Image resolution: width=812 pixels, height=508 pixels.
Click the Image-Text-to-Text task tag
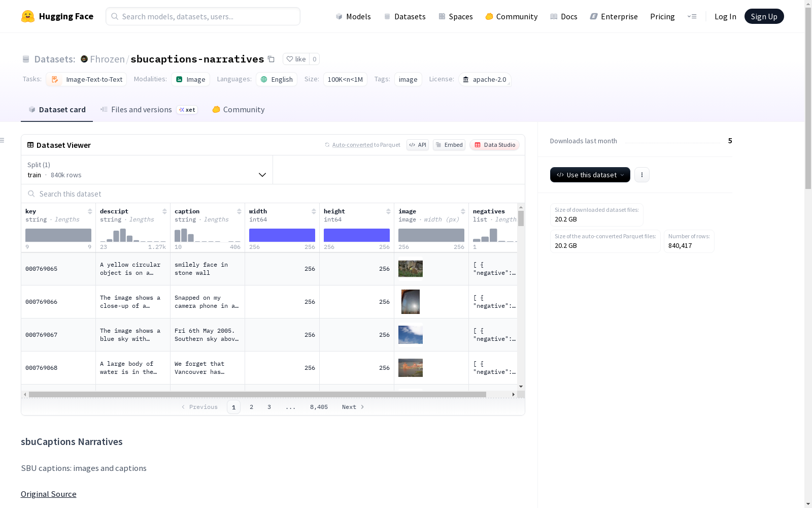coord(86,79)
